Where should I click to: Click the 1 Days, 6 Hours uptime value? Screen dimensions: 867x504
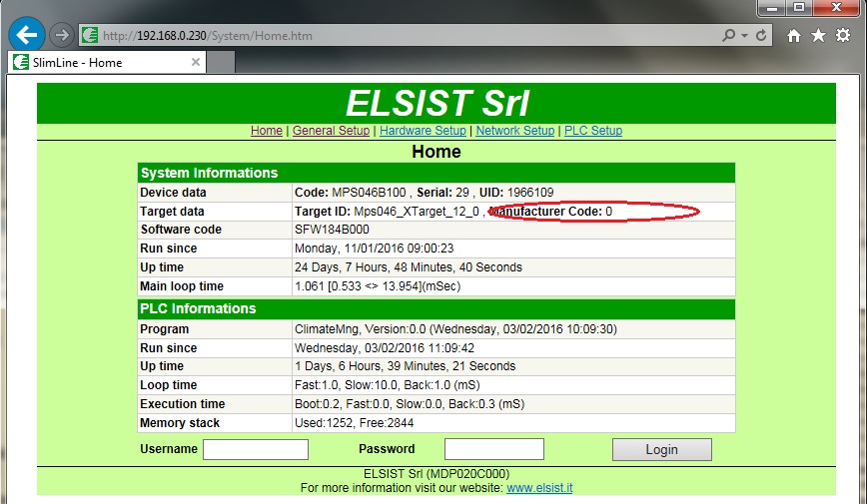pyautogui.click(x=405, y=366)
